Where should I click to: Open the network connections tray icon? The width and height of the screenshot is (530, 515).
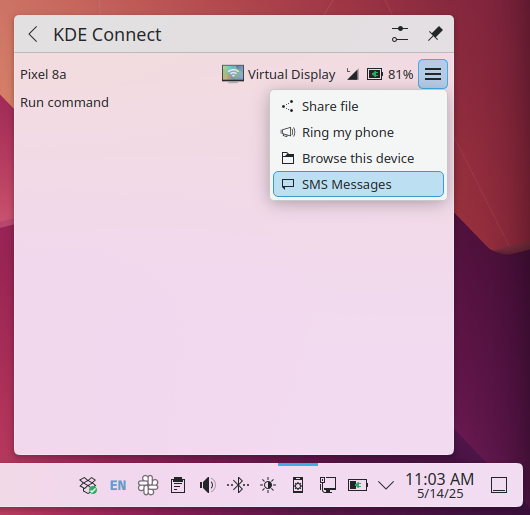point(328,485)
